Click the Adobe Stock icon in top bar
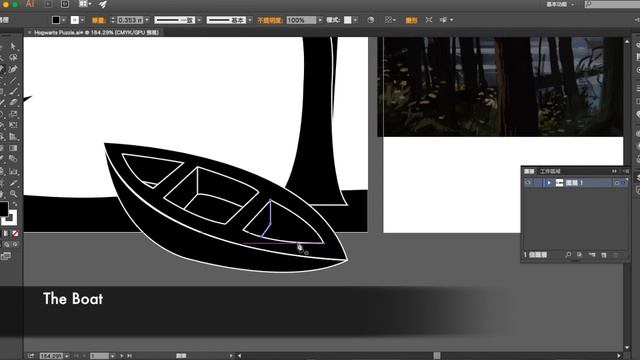 [65, 4]
